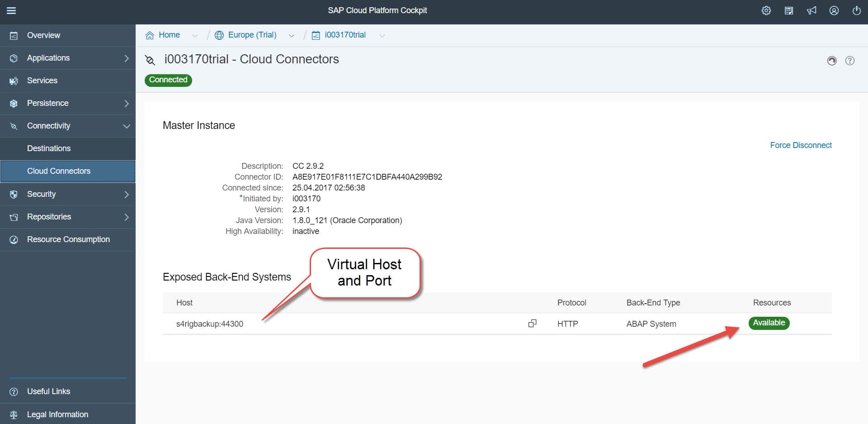This screenshot has height=424, width=868.
Task: Navigate to Home breadcrumb link
Action: click(169, 35)
